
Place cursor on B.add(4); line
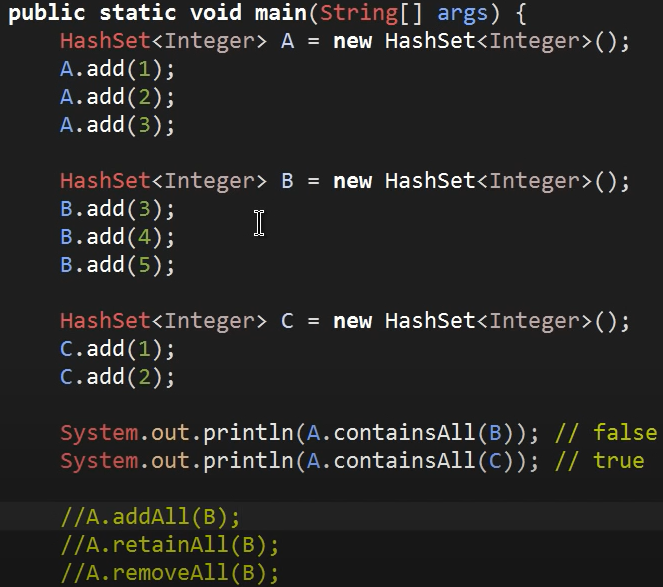[x=117, y=237]
